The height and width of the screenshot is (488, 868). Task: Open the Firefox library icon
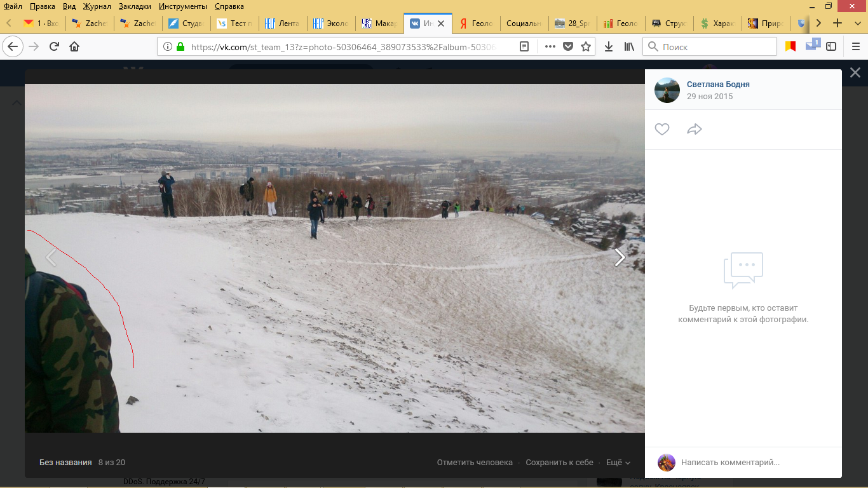pos(628,46)
